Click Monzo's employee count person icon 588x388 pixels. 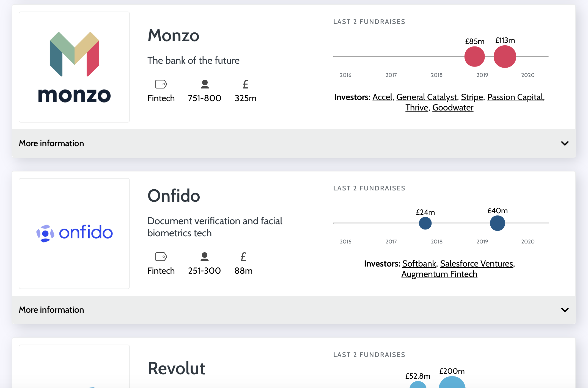[x=205, y=84]
